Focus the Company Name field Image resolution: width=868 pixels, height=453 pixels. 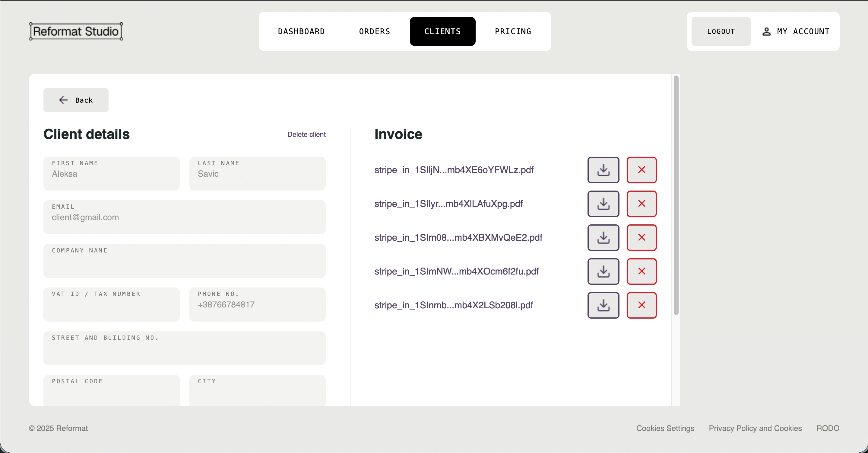tap(184, 261)
